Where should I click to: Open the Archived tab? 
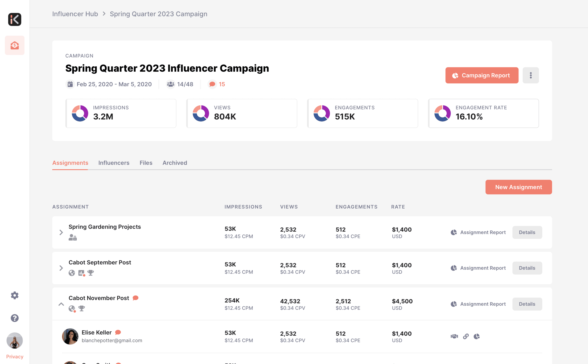175,163
